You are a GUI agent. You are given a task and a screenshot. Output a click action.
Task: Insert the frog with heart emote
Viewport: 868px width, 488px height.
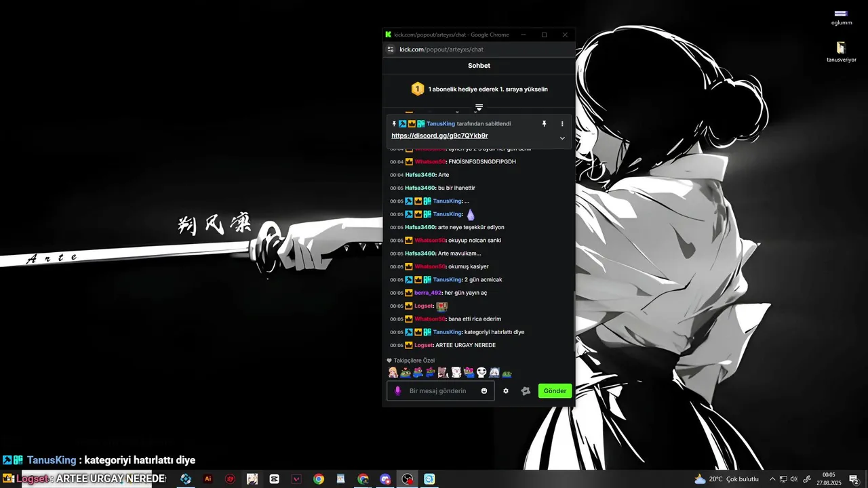[406, 373]
